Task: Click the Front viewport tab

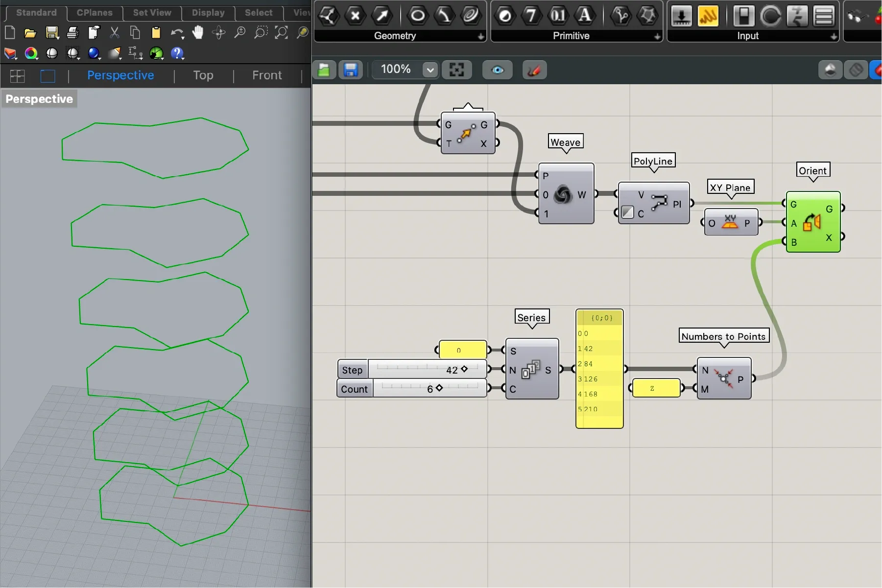Action: tap(267, 75)
